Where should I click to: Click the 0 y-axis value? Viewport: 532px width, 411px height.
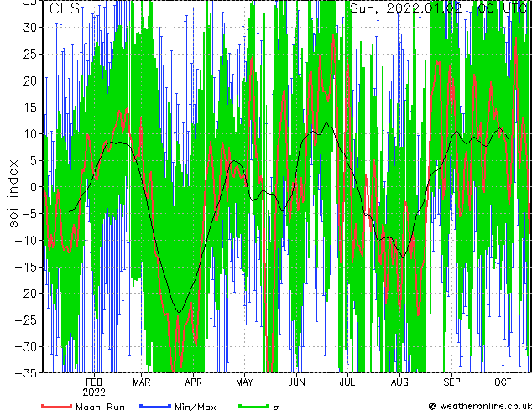click(35, 187)
